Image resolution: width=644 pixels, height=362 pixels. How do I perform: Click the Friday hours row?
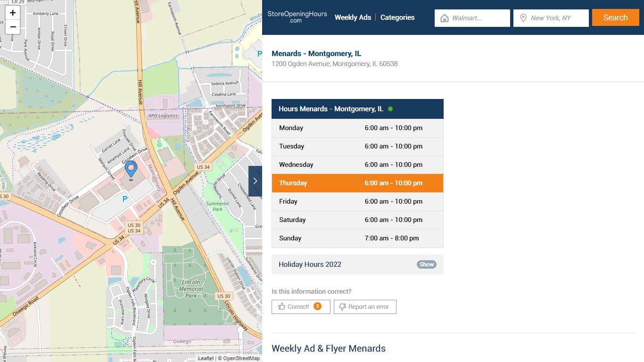point(357,201)
